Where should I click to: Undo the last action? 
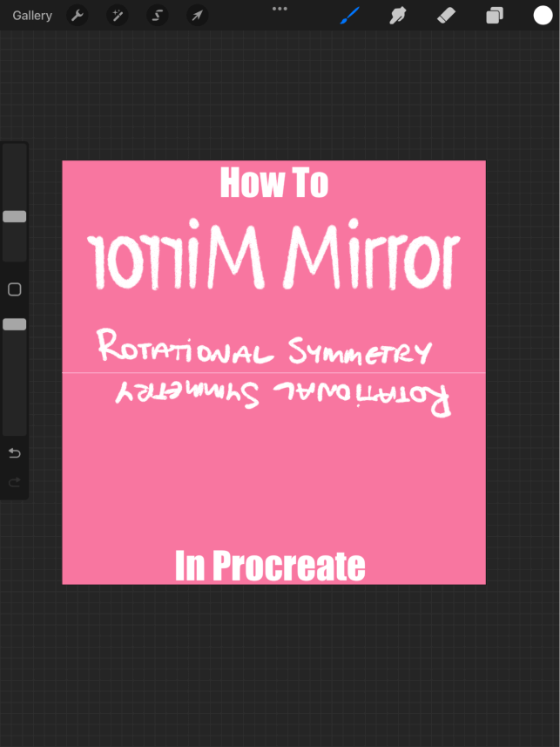(15, 453)
